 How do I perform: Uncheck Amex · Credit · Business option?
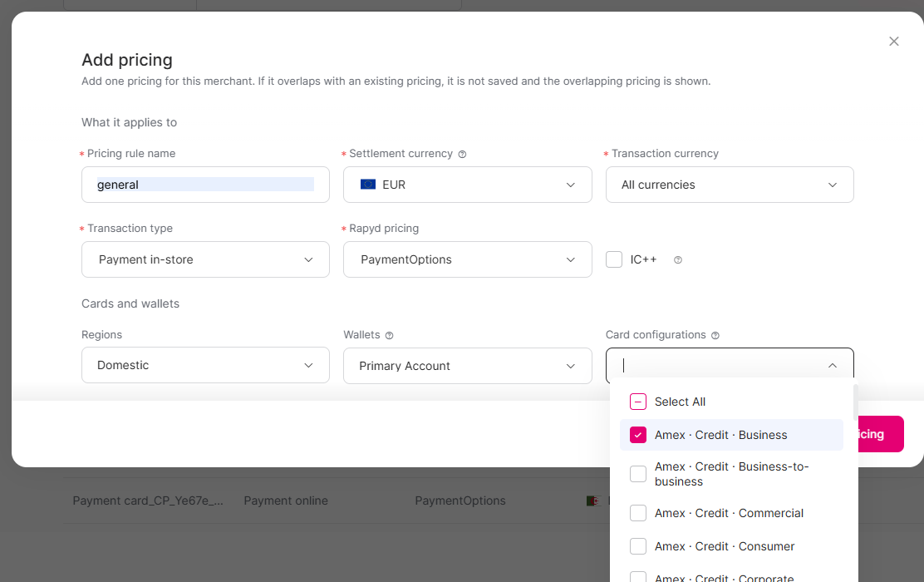coord(638,435)
